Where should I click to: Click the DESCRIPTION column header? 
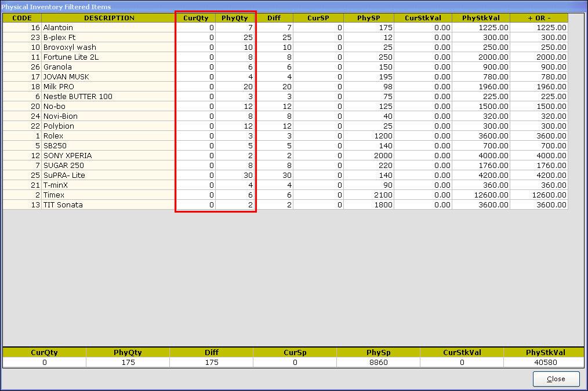tap(109, 18)
